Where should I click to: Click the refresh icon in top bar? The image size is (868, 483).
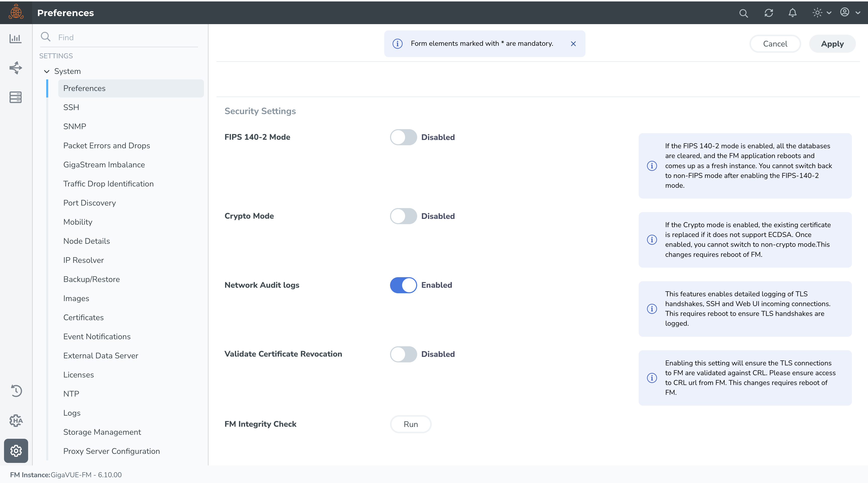769,13
